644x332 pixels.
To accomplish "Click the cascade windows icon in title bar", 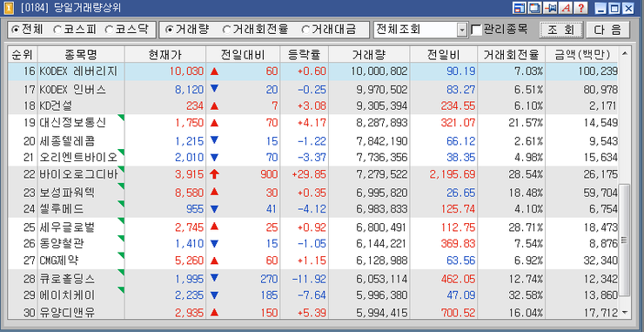I will point(534,8).
